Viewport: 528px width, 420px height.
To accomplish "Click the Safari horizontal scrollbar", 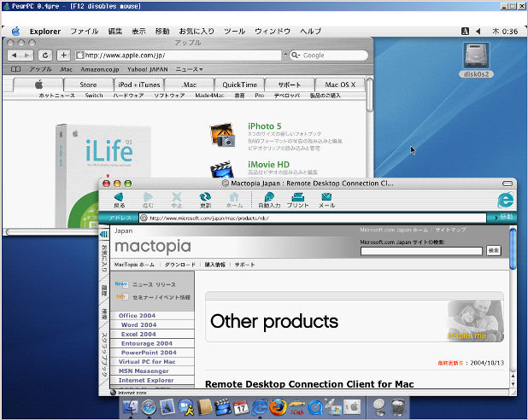I will tap(50, 231).
